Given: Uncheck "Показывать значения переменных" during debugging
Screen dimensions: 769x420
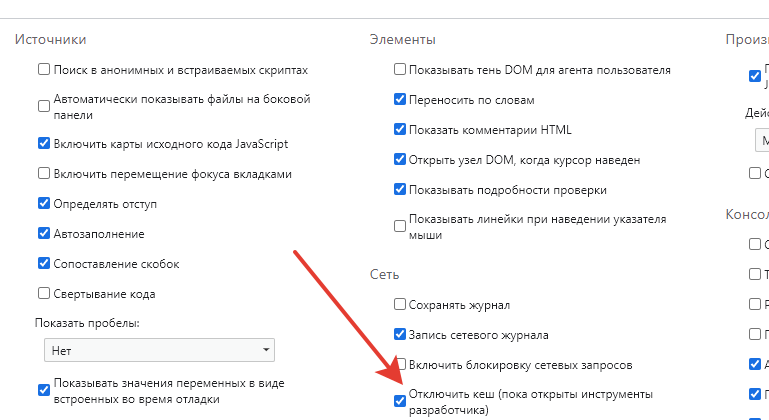Looking at the screenshot, I should [44, 390].
